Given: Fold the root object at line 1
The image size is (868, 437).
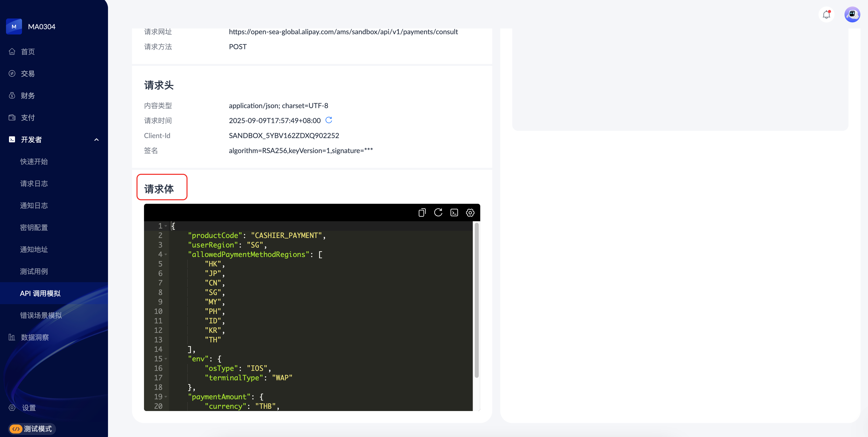Looking at the screenshot, I should 166,226.
